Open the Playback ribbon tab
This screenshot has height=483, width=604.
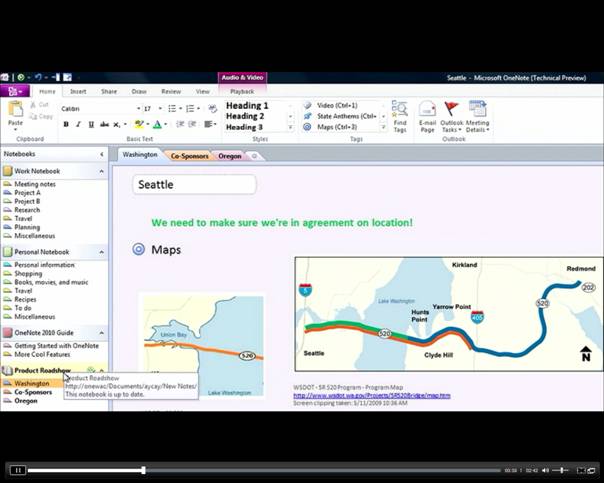click(242, 91)
